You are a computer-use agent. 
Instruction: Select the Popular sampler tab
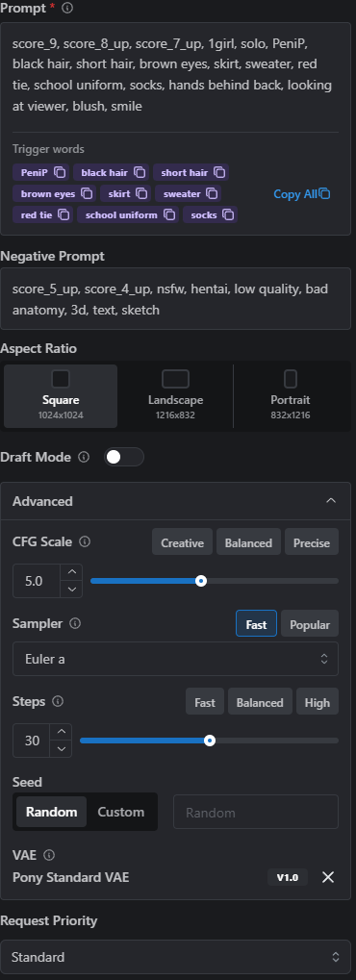click(310, 624)
